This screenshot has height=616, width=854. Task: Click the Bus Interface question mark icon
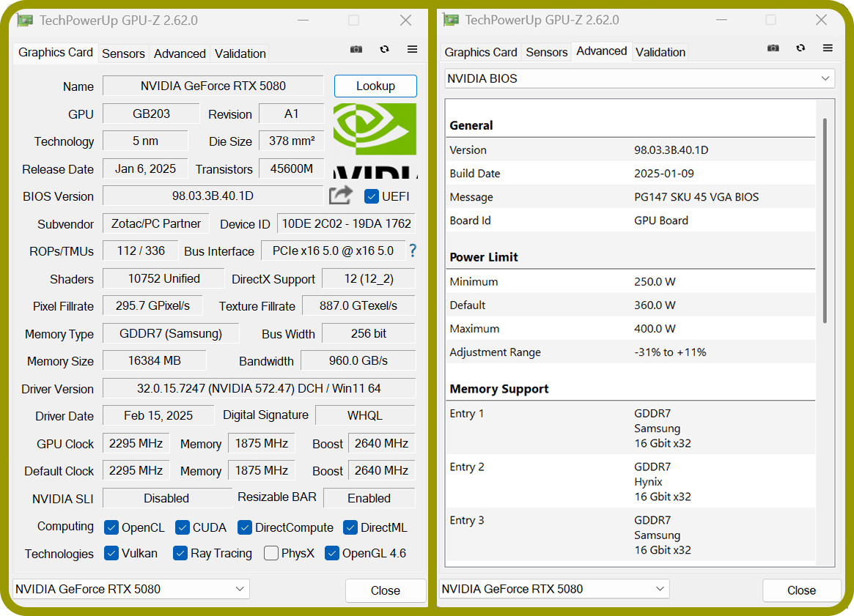tap(413, 251)
